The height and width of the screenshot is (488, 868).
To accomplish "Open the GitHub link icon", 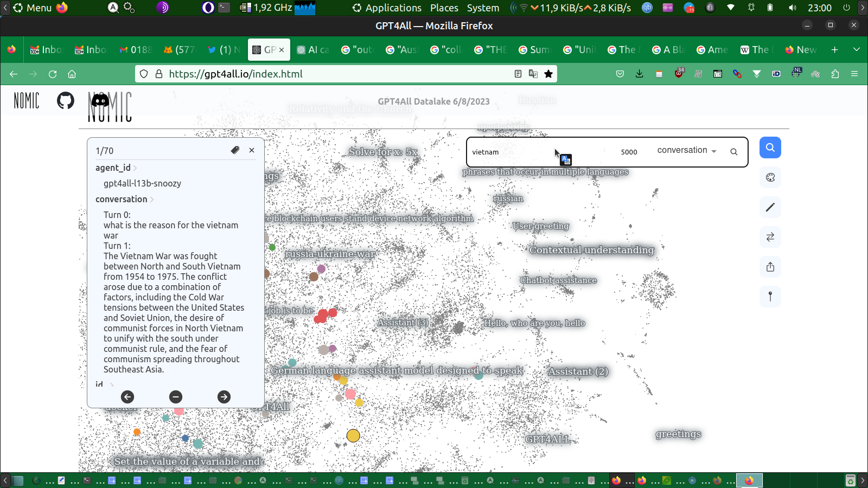I will 66,100.
